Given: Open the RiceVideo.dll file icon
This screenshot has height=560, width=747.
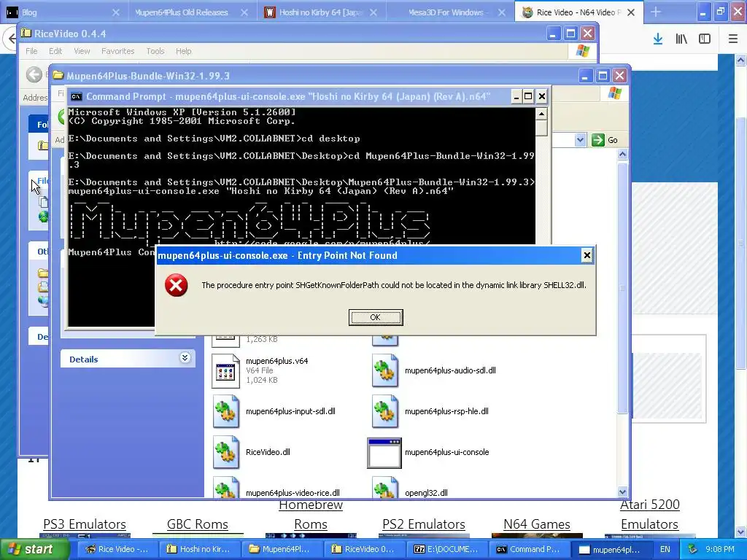Looking at the screenshot, I should click(x=226, y=452).
